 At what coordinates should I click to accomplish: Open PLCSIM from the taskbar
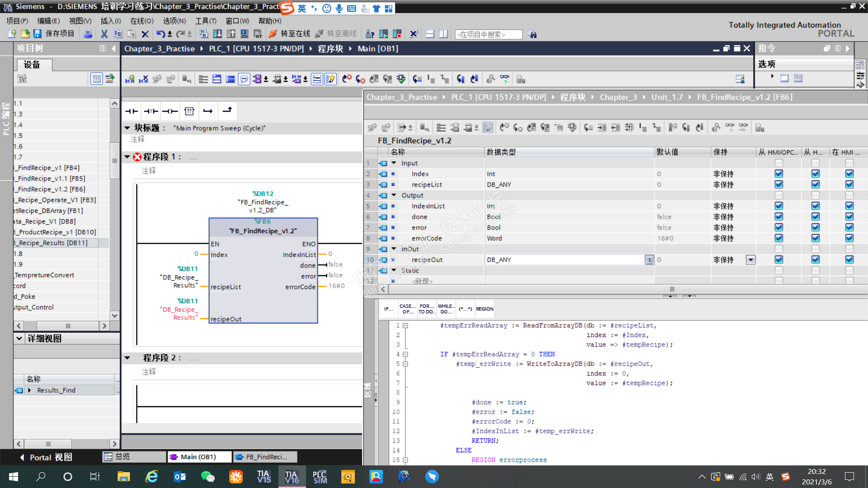[x=320, y=477]
